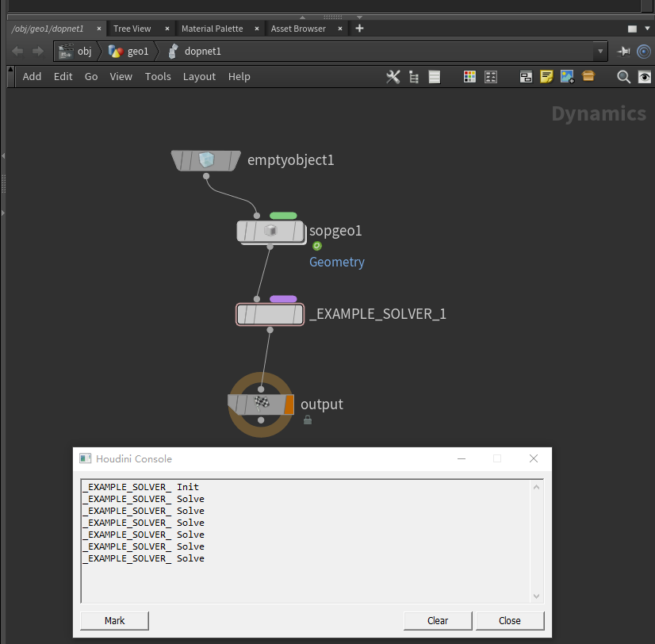Image resolution: width=655 pixels, height=644 pixels.
Task: Click the magnifier find node icon
Action: pos(623,77)
